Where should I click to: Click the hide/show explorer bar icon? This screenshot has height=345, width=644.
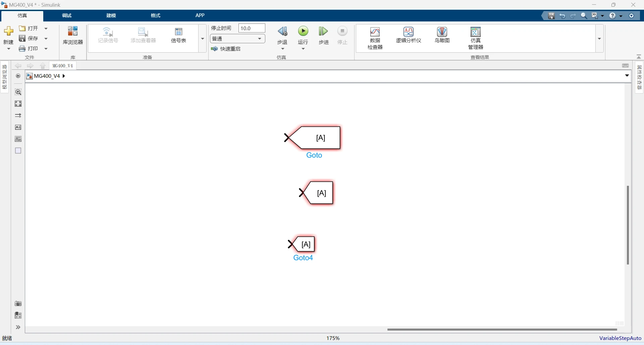(18, 76)
